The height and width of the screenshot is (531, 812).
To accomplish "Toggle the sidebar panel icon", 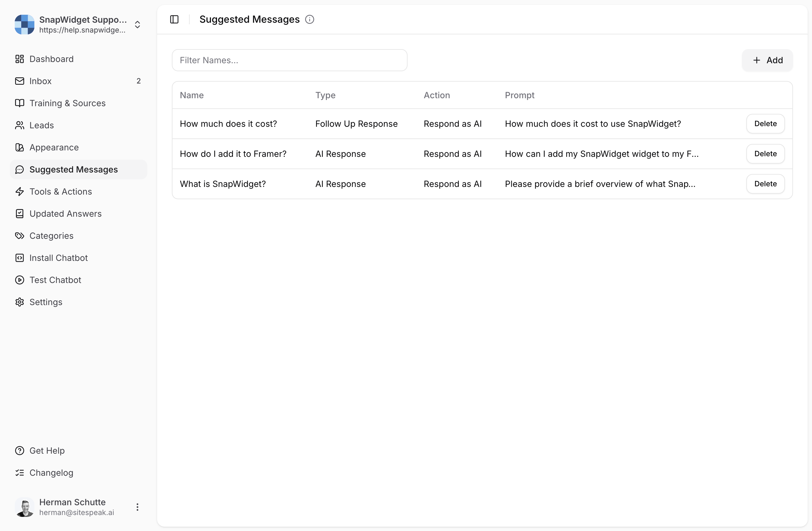I will point(174,19).
